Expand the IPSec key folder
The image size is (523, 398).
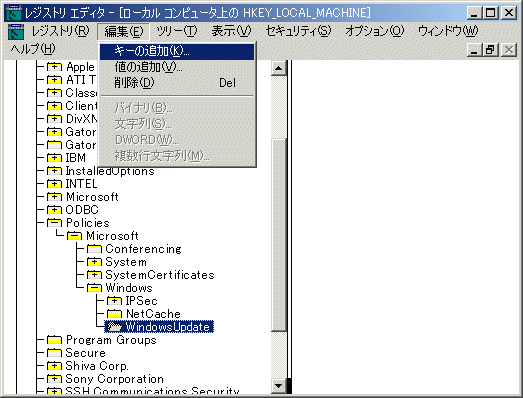click(x=114, y=301)
